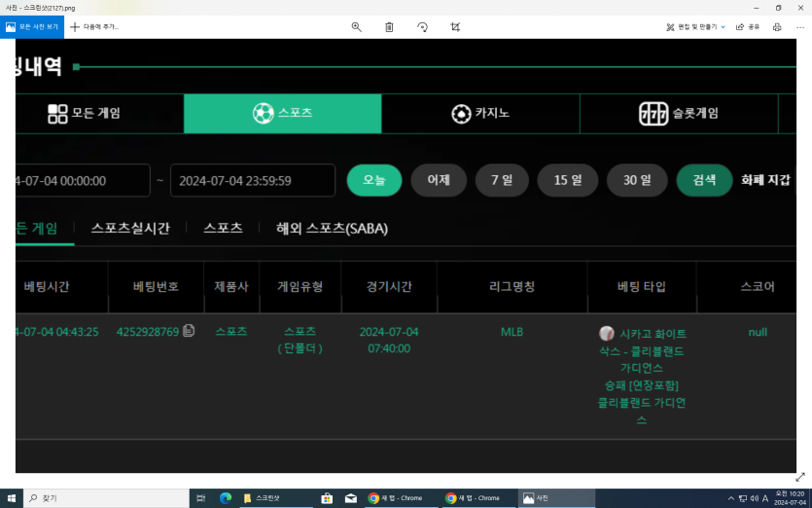
Task: Click 모든 사진 보기 button
Action: click(32, 27)
